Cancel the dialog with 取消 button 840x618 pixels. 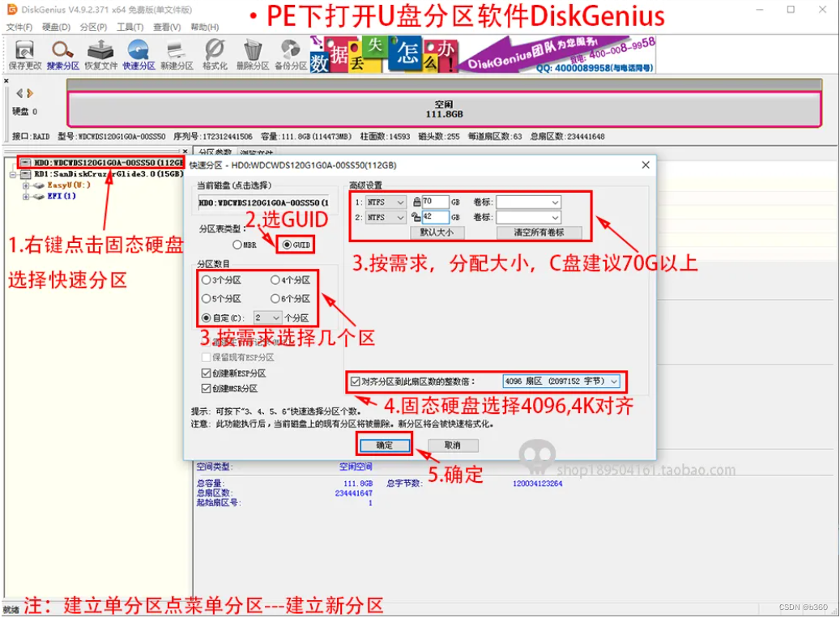453,445
